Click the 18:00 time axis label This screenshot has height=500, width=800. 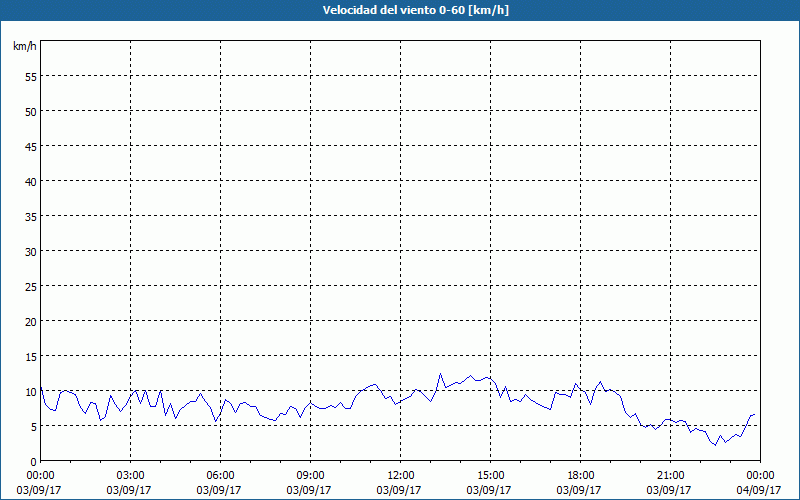pyautogui.click(x=581, y=475)
